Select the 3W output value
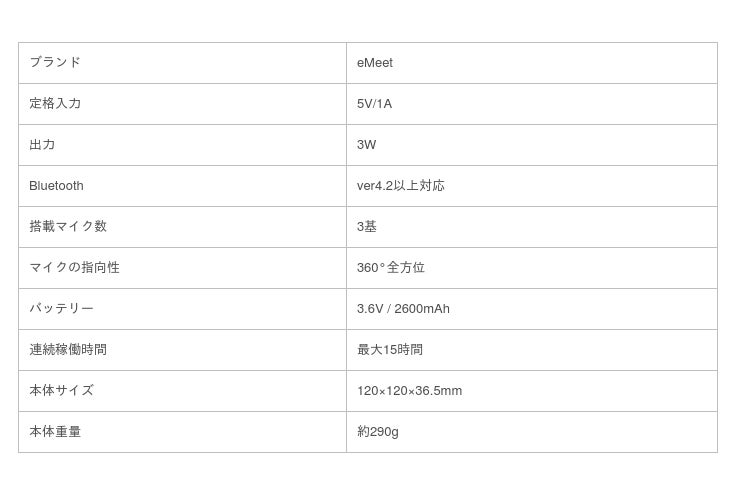This screenshot has height=493, width=740. [x=366, y=145]
